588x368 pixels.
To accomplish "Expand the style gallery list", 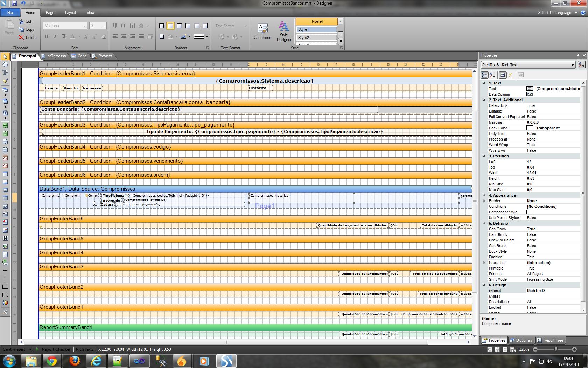I will click(x=341, y=42).
